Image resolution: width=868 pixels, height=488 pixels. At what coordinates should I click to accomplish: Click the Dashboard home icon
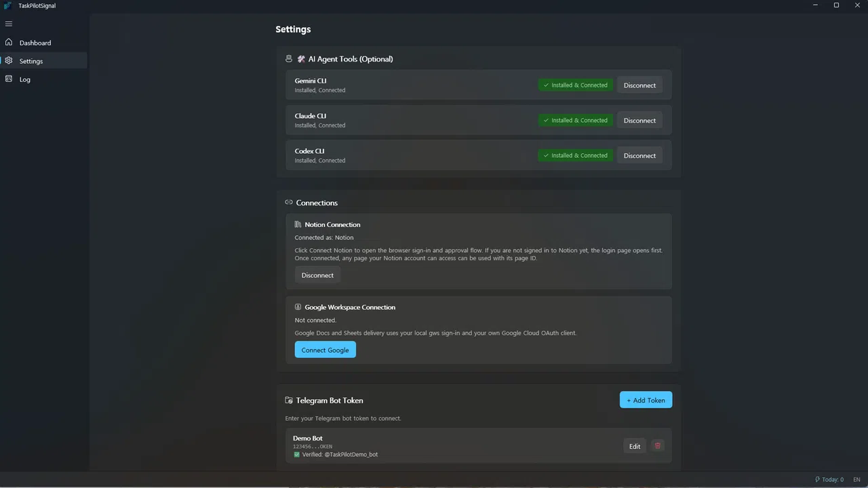click(9, 42)
